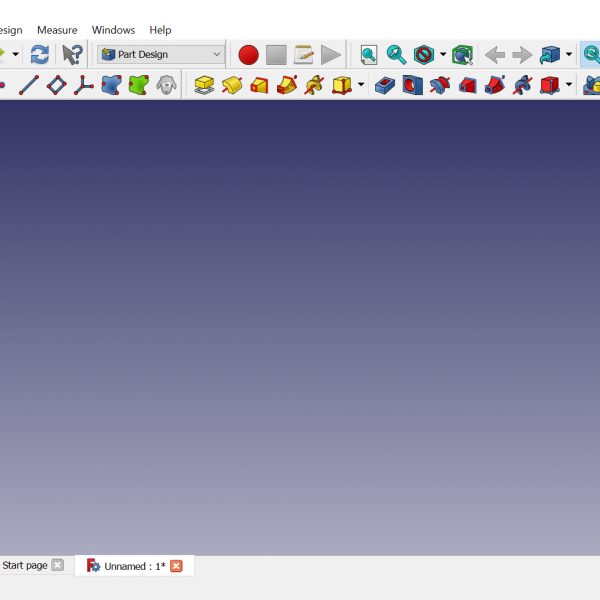Viewport: 600px width, 600px height.
Task: Click Fit Selection magnifier icon
Action: coord(397,55)
